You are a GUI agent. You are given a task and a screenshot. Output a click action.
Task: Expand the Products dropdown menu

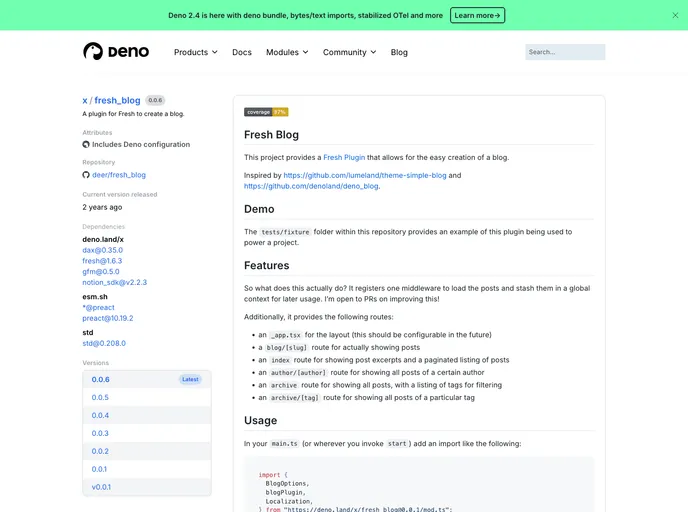(196, 52)
